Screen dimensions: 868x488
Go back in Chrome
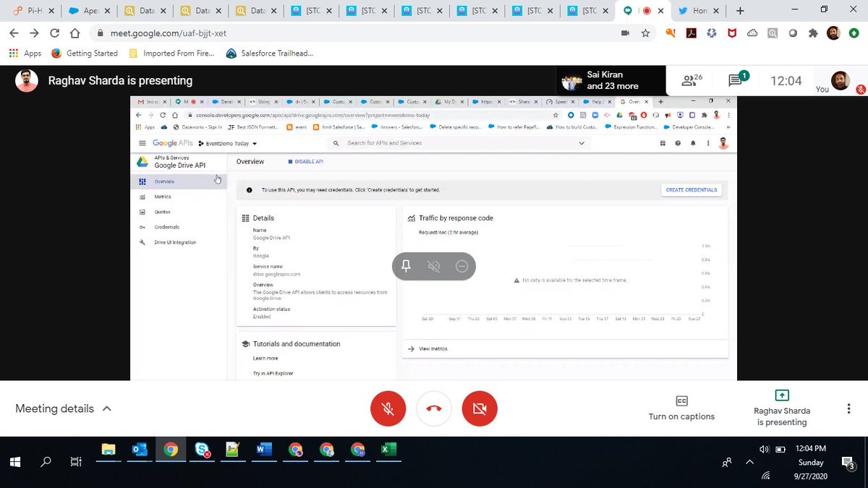14,33
